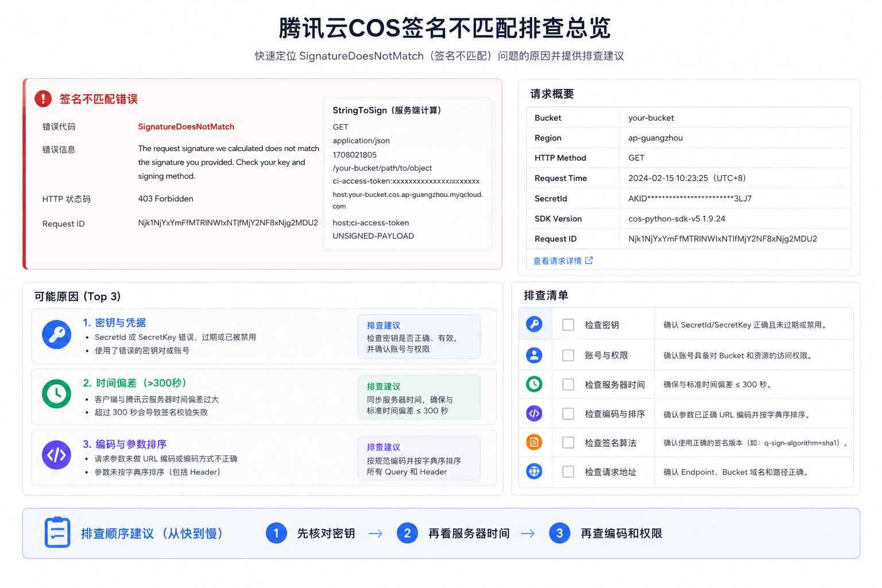The width and height of the screenshot is (882, 588).
Task: Click the ap-guangzhou Region value
Action: click(x=655, y=138)
